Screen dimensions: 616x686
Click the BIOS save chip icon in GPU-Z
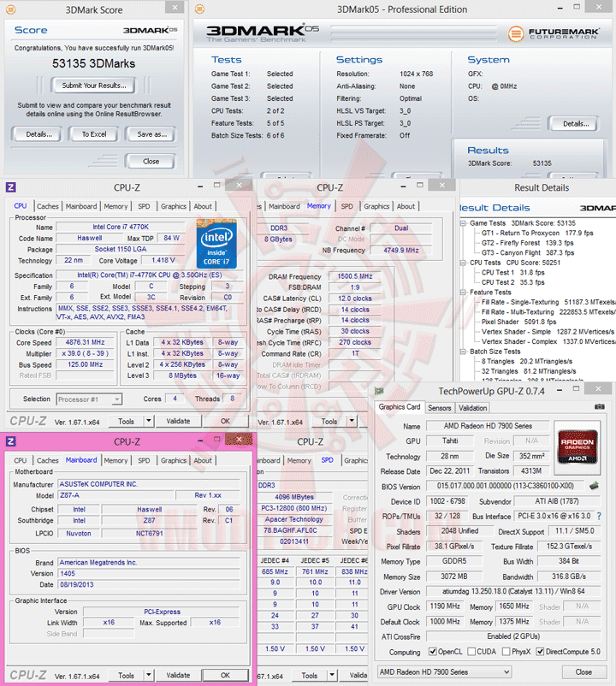tap(594, 486)
